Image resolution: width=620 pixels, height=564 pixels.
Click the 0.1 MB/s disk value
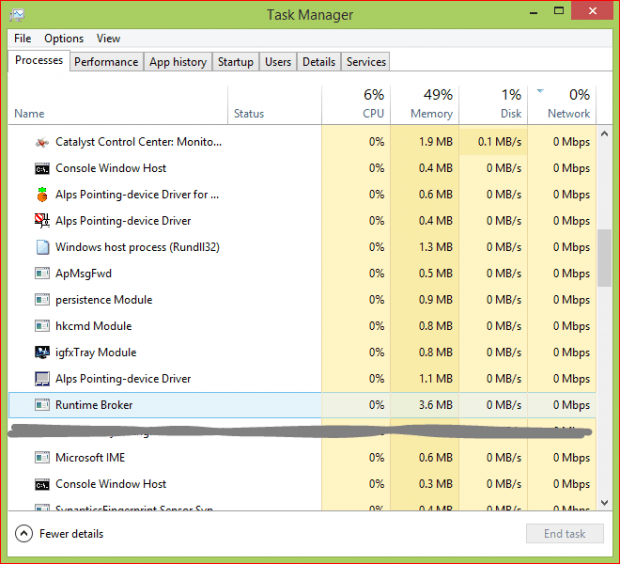(499, 142)
